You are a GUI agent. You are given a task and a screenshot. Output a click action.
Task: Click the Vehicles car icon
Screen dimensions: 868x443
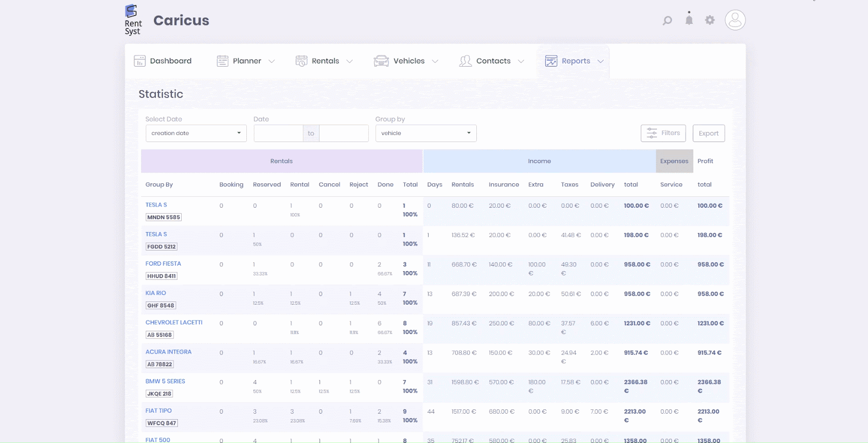tap(381, 61)
